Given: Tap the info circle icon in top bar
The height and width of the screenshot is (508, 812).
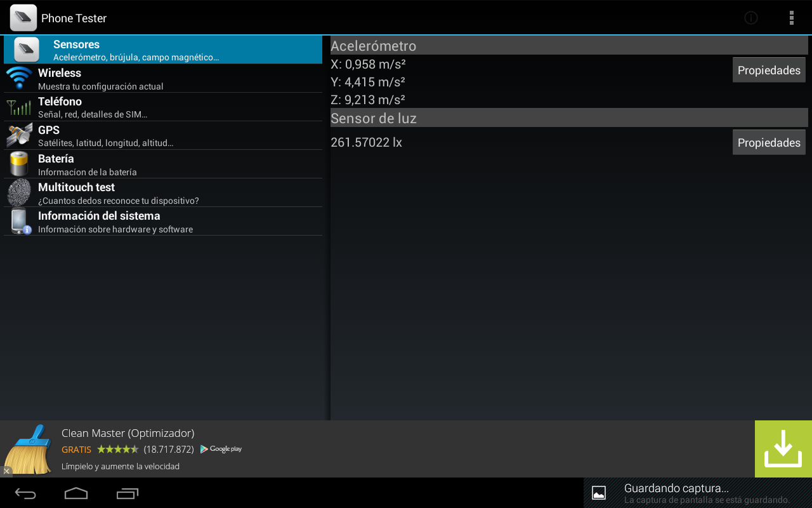Looking at the screenshot, I should tap(751, 18).
